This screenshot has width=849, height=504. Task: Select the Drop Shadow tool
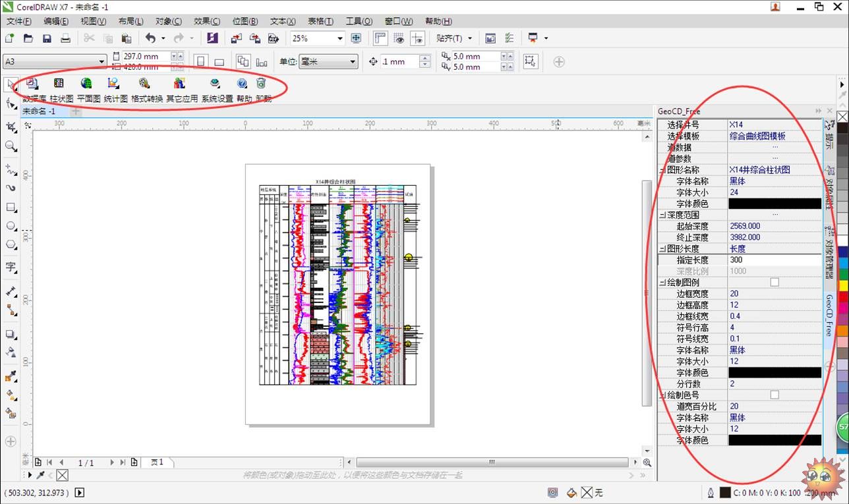(11, 335)
